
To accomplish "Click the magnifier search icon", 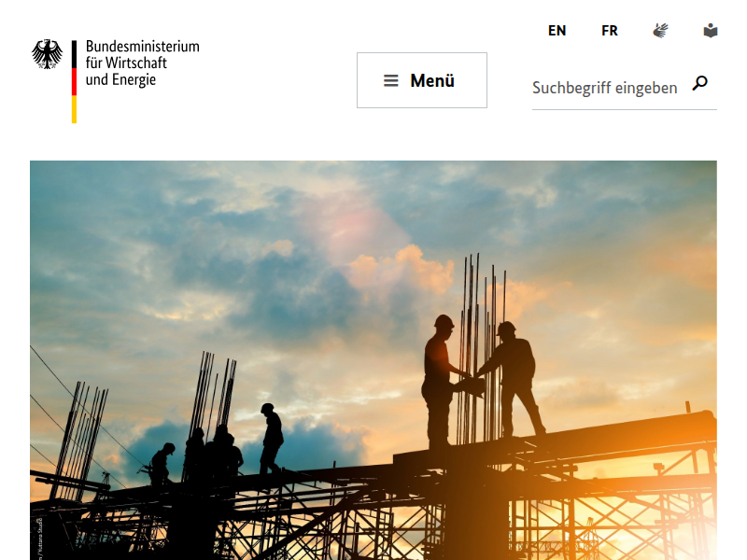I will [x=699, y=83].
